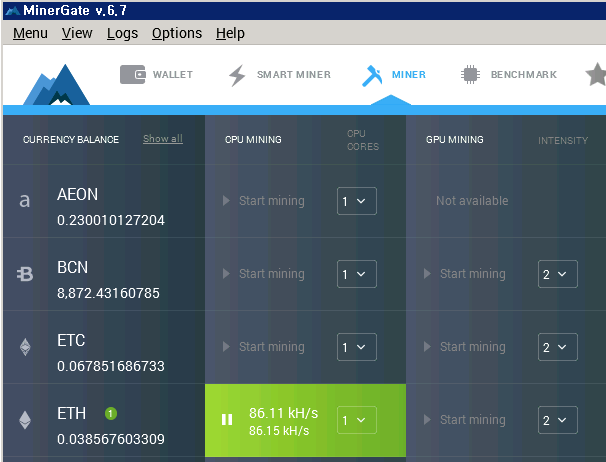Start ETH GPU mining
606x462 pixels.
[x=465, y=420]
